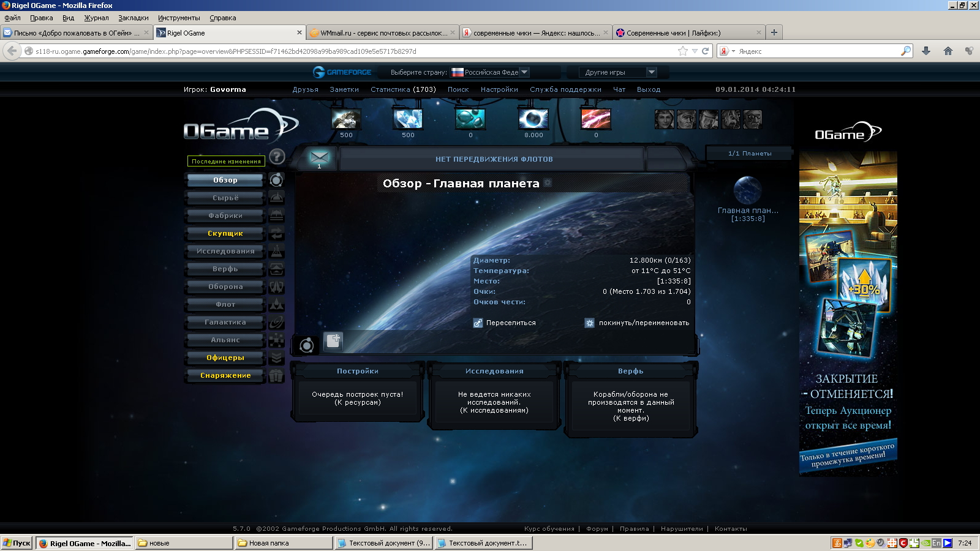Open the Пуск start button
This screenshot has width=980, height=551.
tap(17, 543)
